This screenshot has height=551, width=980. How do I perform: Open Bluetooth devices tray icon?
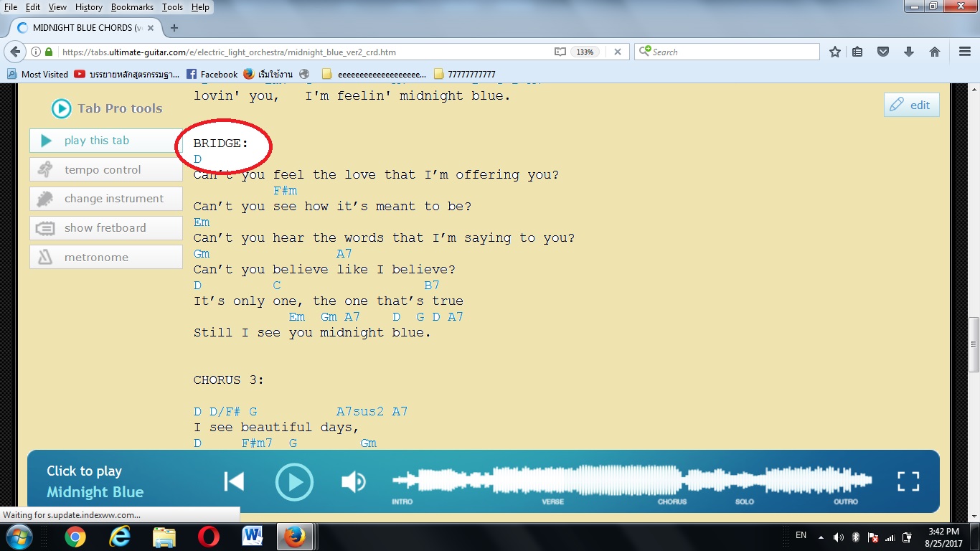pyautogui.click(x=855, y=537)
